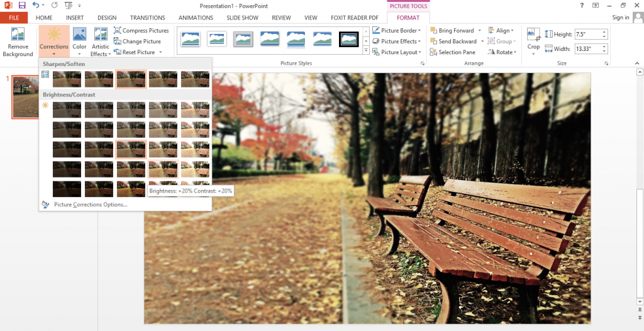Screen dimensions: 644x331
Task: Select the highlighted Brightness/Contrast center preset
Action: (131, 149)
